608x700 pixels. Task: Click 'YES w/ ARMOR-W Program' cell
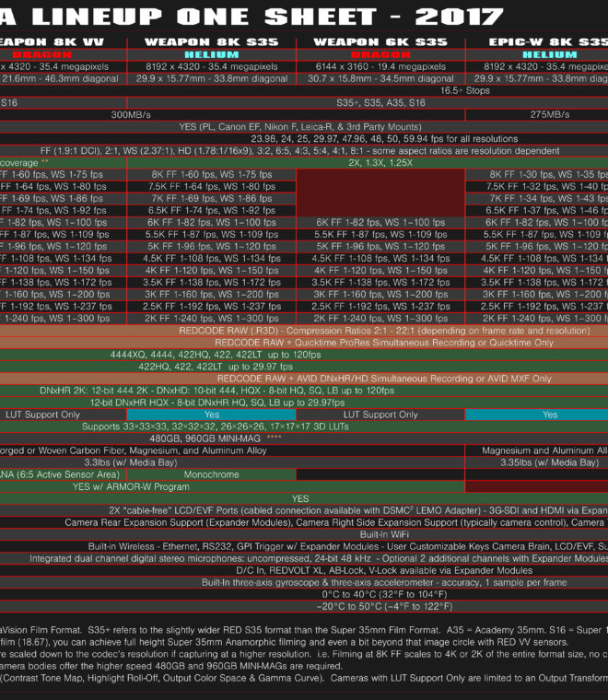coord(232,487)
